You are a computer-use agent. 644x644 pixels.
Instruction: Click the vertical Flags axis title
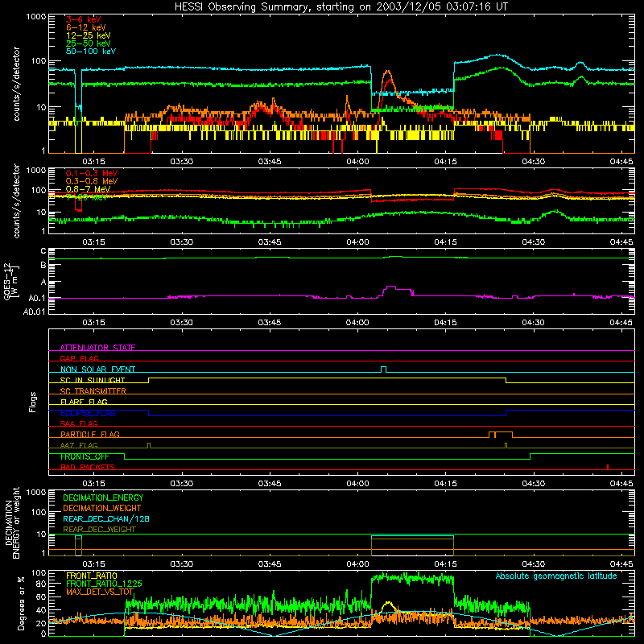(x=33, y=402)
